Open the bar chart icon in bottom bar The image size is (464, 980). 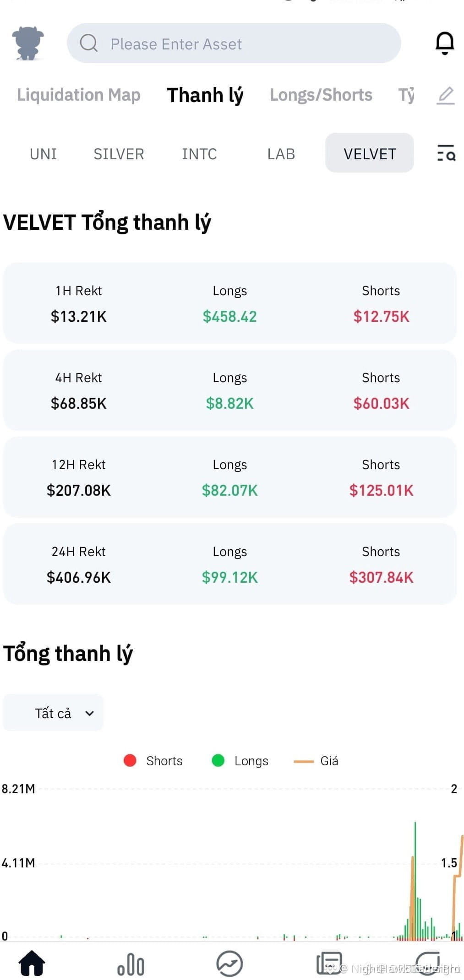131,964
